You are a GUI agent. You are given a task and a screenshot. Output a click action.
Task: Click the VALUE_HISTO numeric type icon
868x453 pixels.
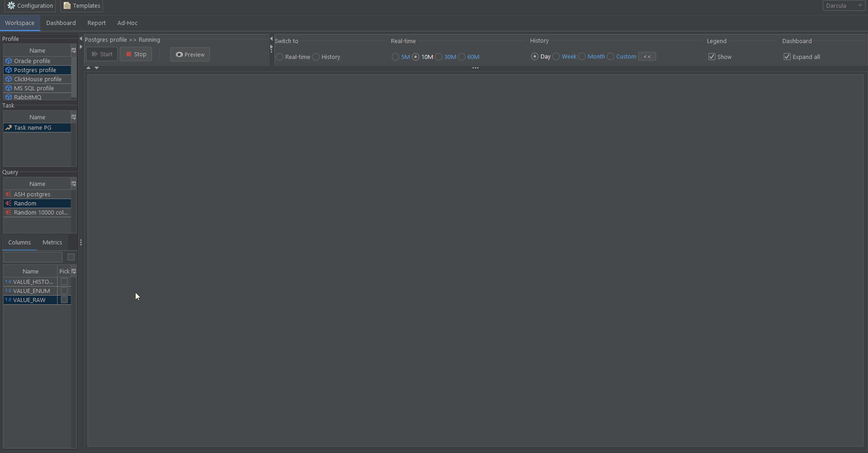pos(8,282)
